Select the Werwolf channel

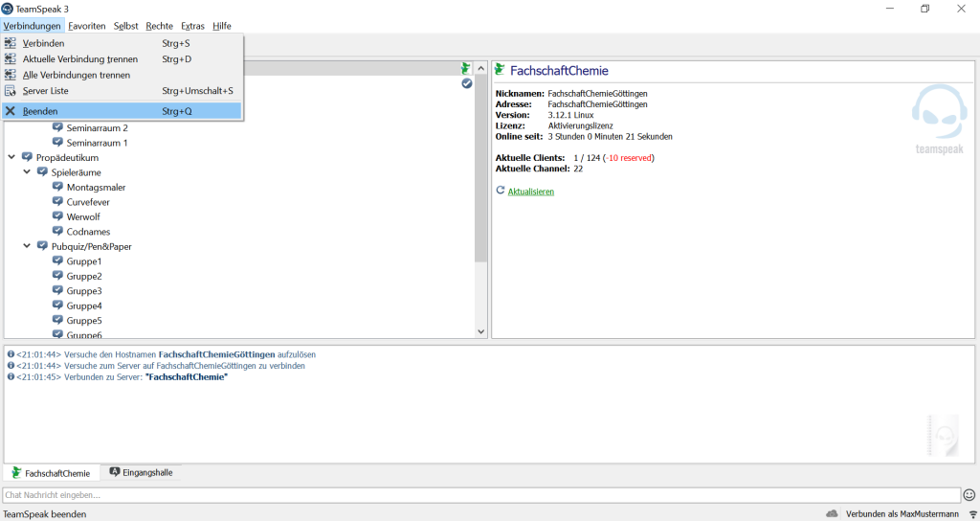coord(83,217)
